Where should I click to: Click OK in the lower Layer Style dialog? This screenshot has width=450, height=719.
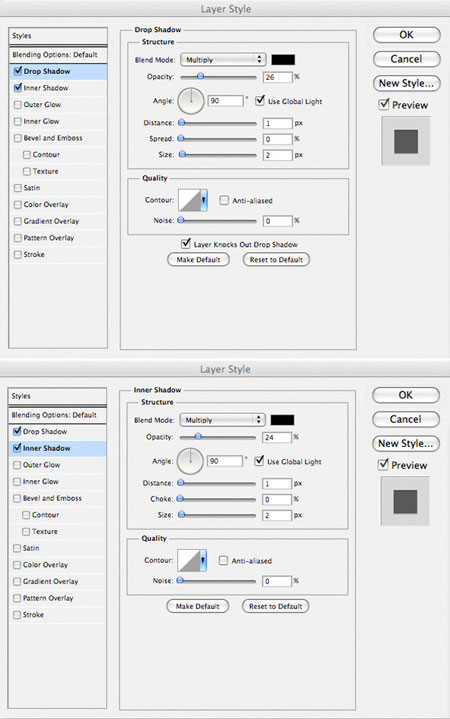pos(406,395)
